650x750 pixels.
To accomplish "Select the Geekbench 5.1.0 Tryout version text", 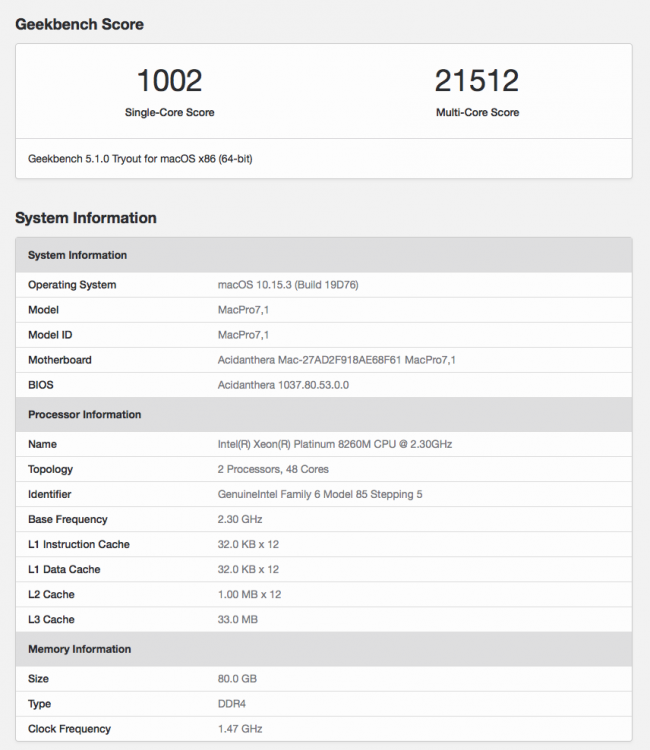I will 140,159.
